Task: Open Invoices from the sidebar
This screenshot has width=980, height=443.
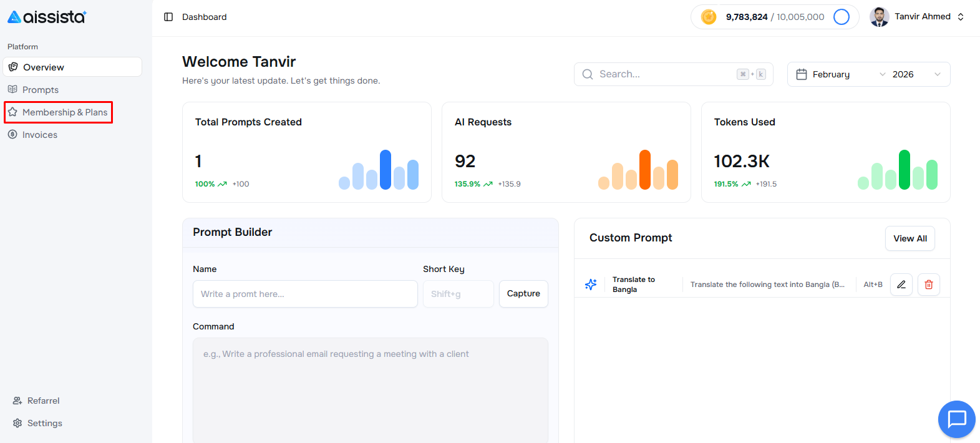Action: click(x=40, y=135)
